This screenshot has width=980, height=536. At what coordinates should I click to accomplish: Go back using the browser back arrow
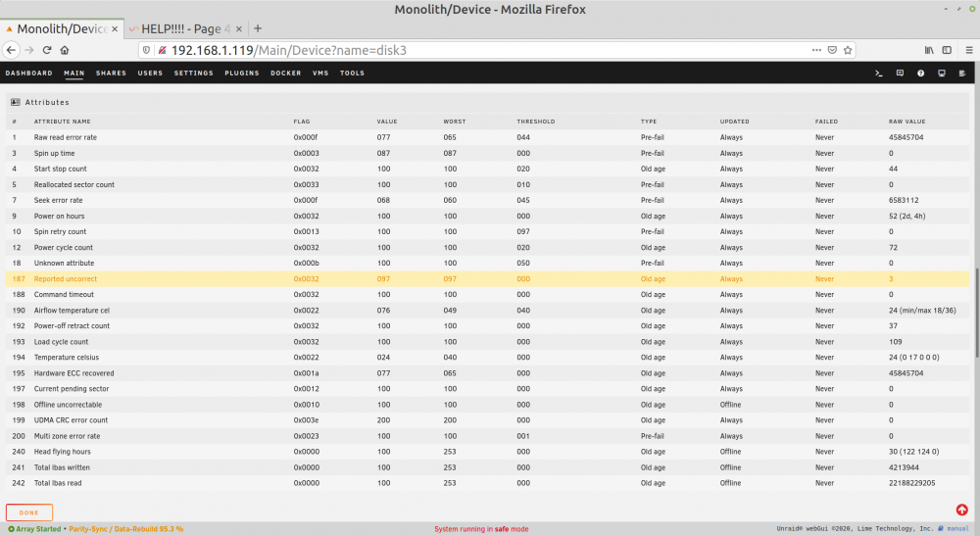(11, 50)
